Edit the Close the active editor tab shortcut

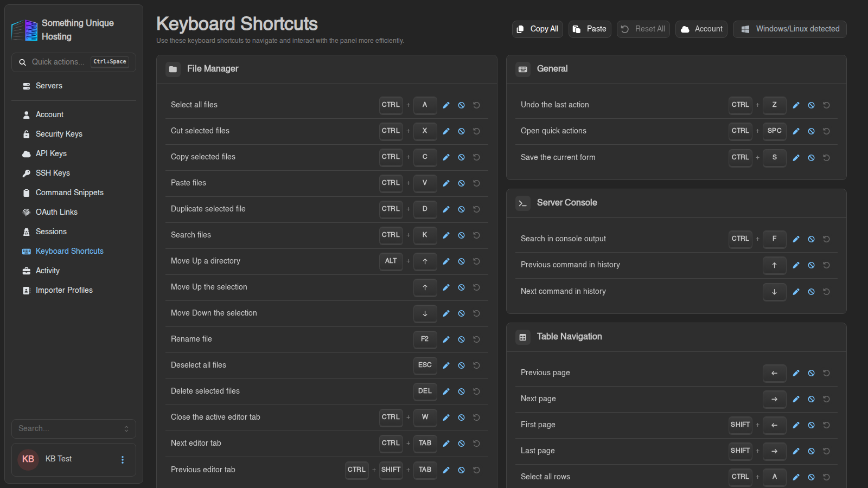pyautogui.click(x=446, y=418)
